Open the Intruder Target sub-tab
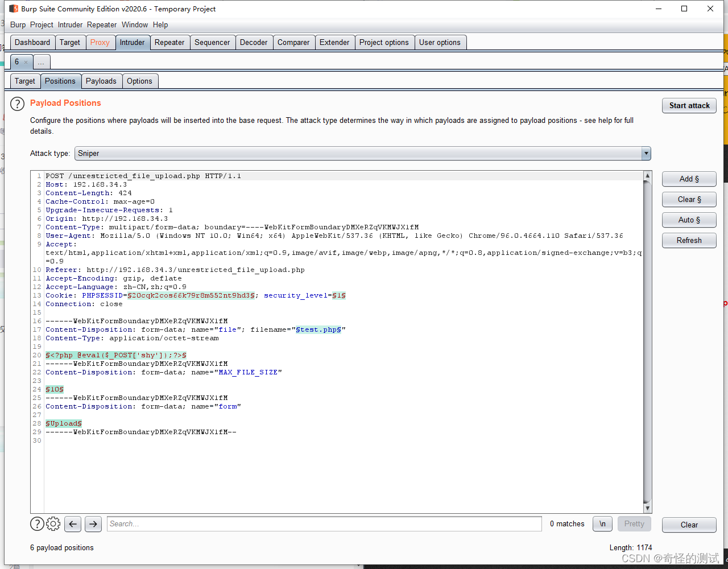The image size is (728, 569). [x=25, y=81]
